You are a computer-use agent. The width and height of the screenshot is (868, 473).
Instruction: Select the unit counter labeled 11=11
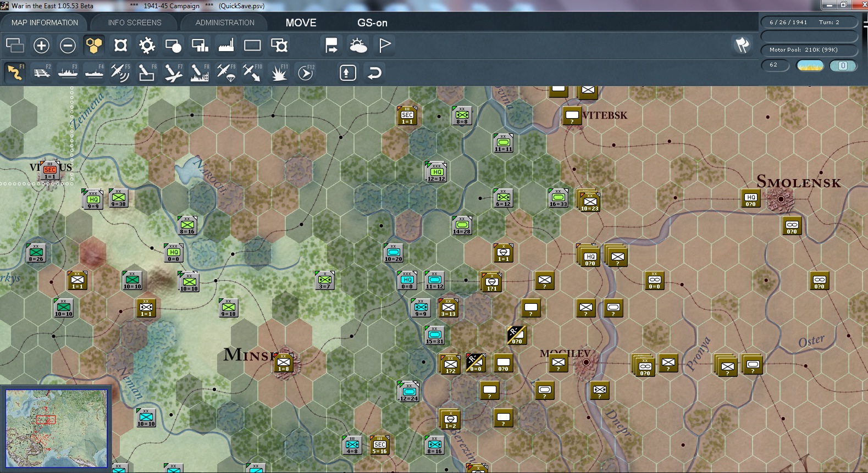pos(504,144)
